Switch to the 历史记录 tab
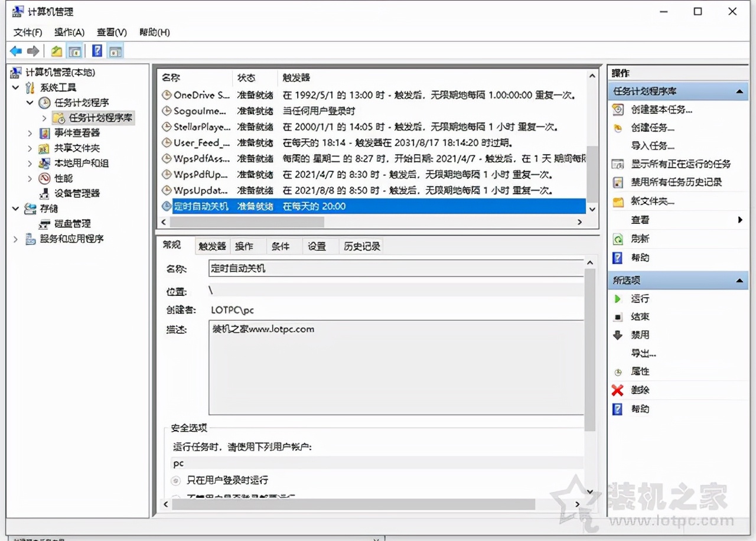 pos(362,246)
